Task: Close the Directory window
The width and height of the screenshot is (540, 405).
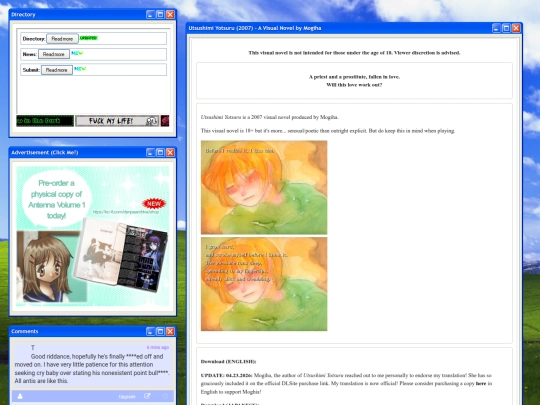Action: click(x=170, y=14)
